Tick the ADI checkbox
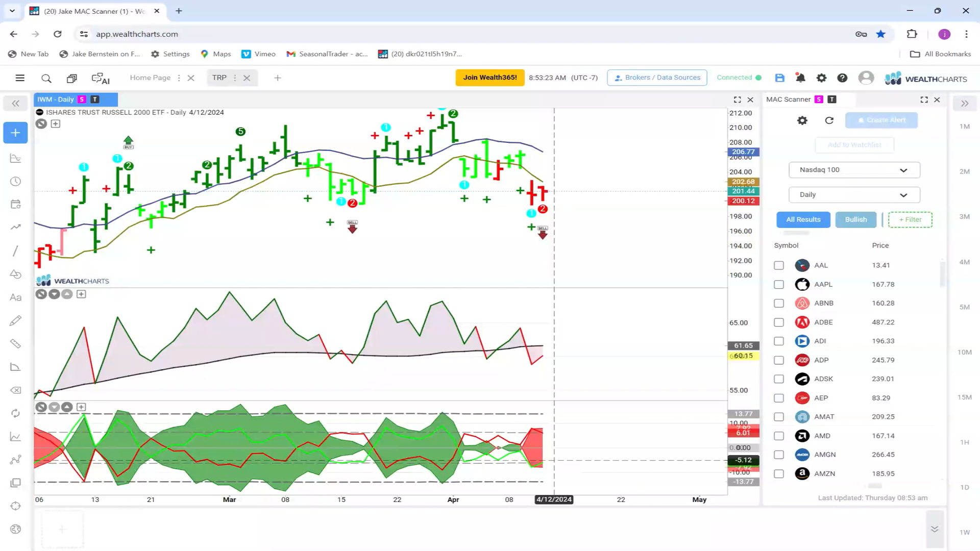Image resolution: width=980 pixels, height=551 pixels. point(778,341)
